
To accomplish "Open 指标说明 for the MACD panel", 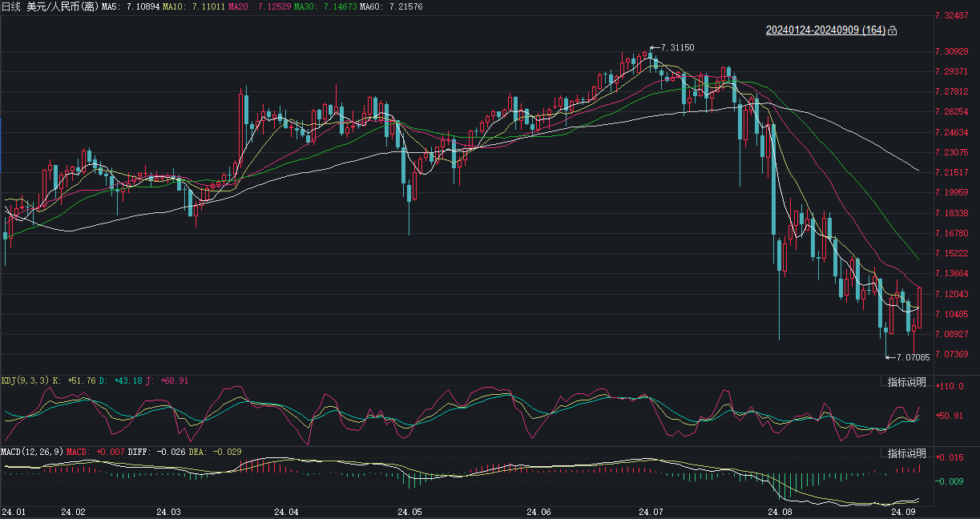I will coord(906,453).
